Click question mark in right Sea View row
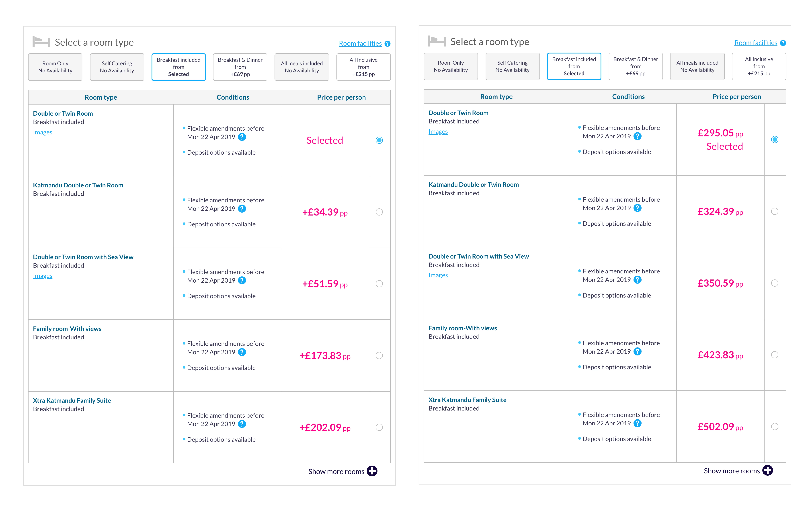Screen dimensions: 812x505 click(637, 280)
